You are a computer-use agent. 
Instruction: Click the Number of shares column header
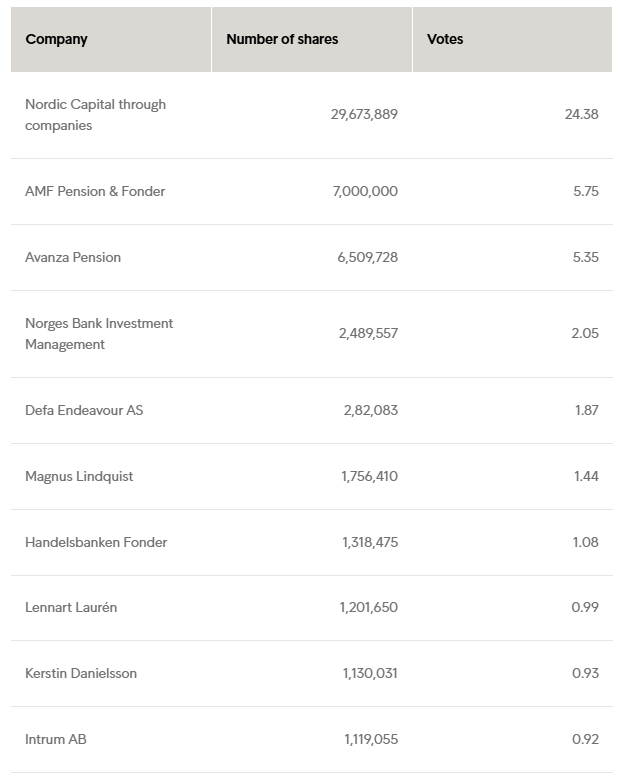point(282,40)
